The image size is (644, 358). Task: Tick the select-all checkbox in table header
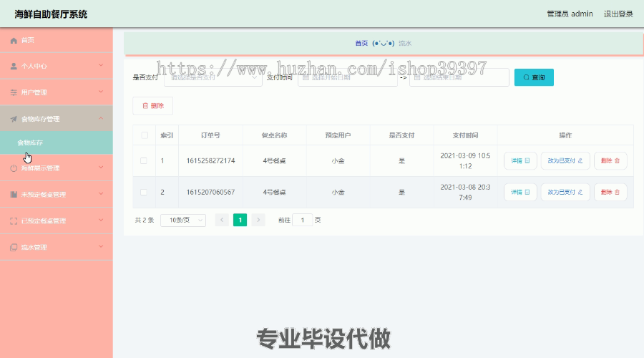tap(145, 135)
